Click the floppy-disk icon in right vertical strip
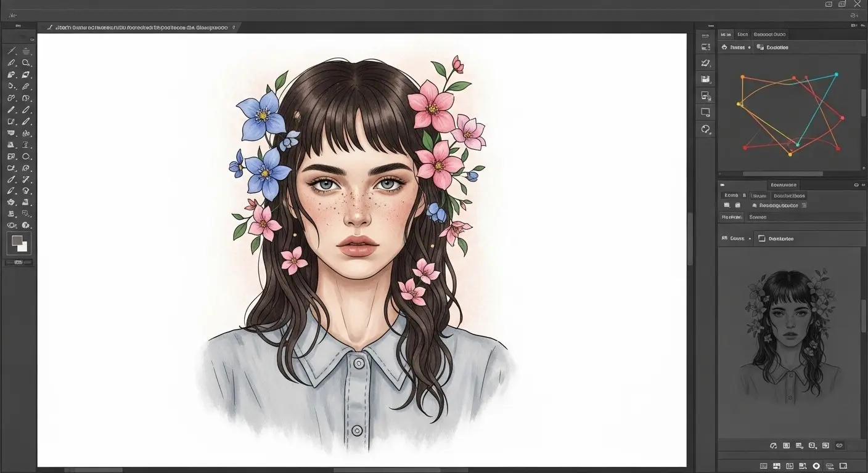Viewport: 868px width, 473px height. tap(706, 79)
